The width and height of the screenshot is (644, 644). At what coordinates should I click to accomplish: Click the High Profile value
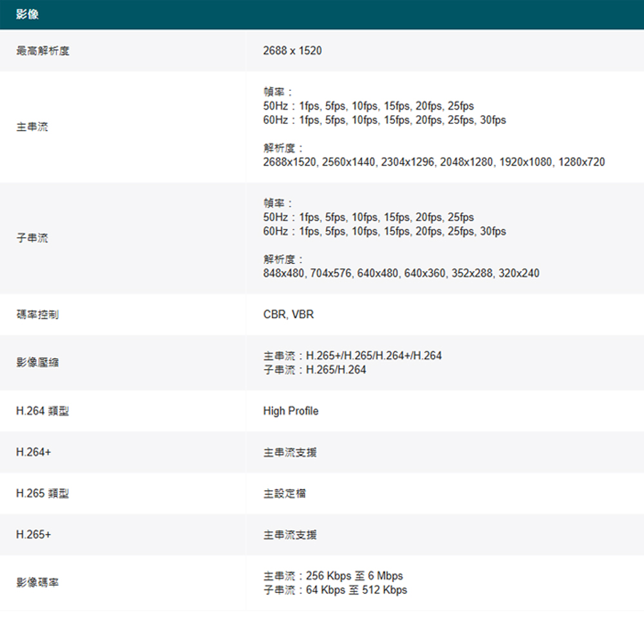click(291, 411)
